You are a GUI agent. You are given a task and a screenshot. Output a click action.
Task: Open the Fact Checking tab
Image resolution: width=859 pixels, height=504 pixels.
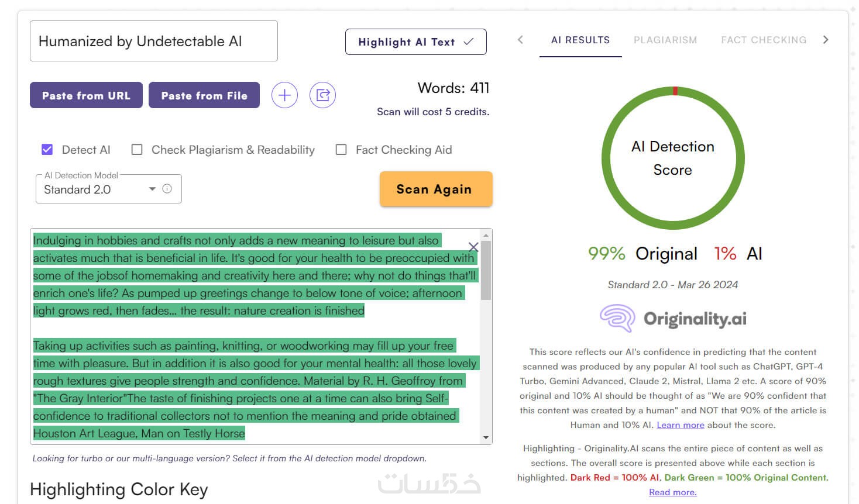click(764, 40)
